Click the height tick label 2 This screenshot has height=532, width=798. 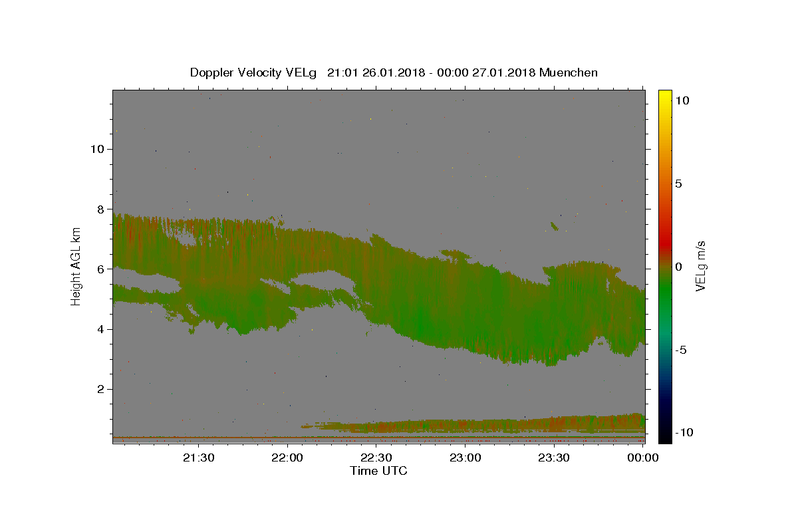(100, 389)
